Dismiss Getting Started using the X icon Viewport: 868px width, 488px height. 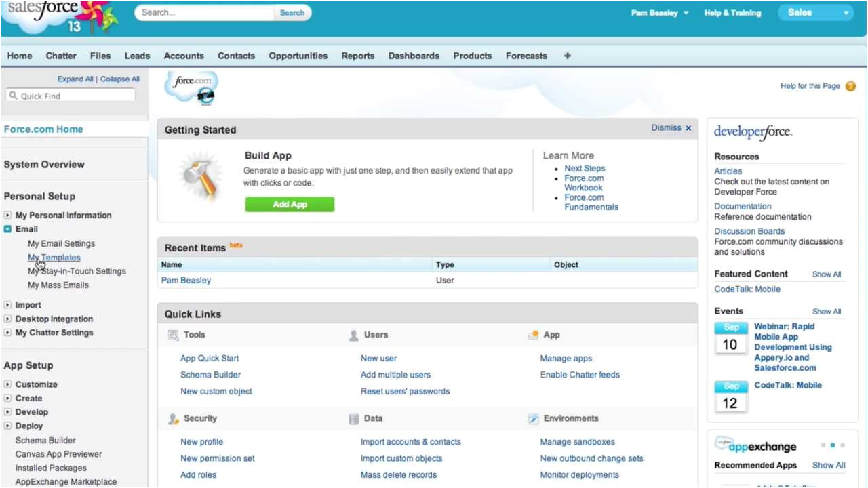point(688,128)
